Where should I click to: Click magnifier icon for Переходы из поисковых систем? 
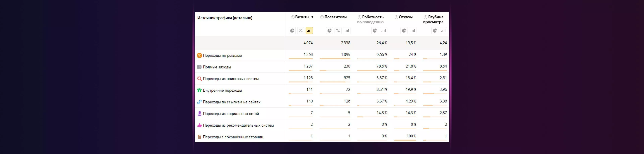tap(199, 79)
